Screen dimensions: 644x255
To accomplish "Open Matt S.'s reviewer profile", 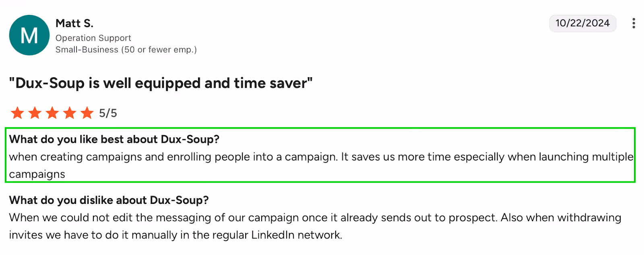I will tap(74, 23).
